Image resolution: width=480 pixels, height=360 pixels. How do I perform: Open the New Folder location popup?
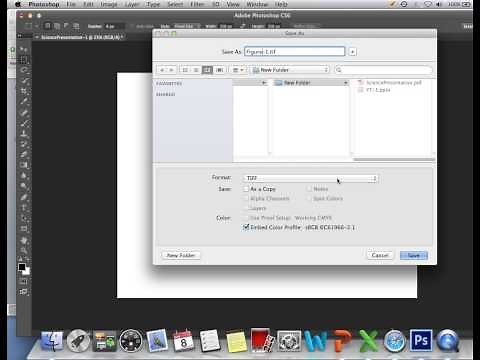tap(291, 70)
